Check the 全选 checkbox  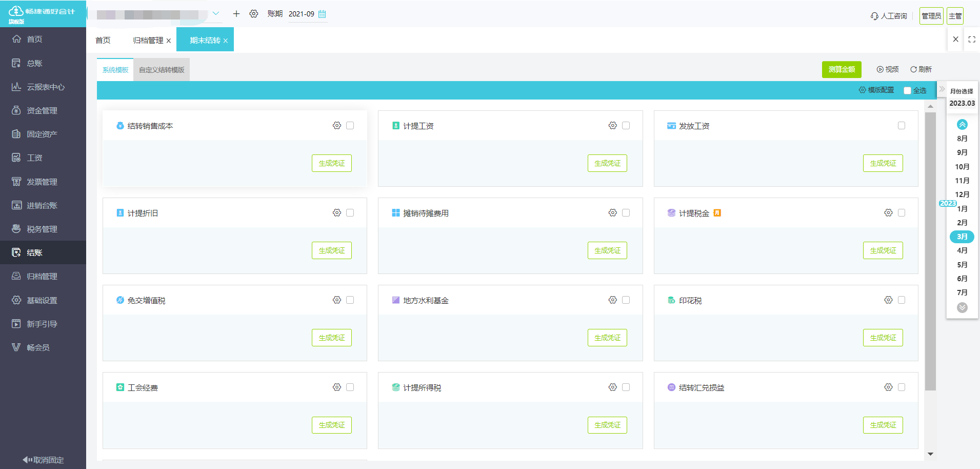tap(907, 91)
